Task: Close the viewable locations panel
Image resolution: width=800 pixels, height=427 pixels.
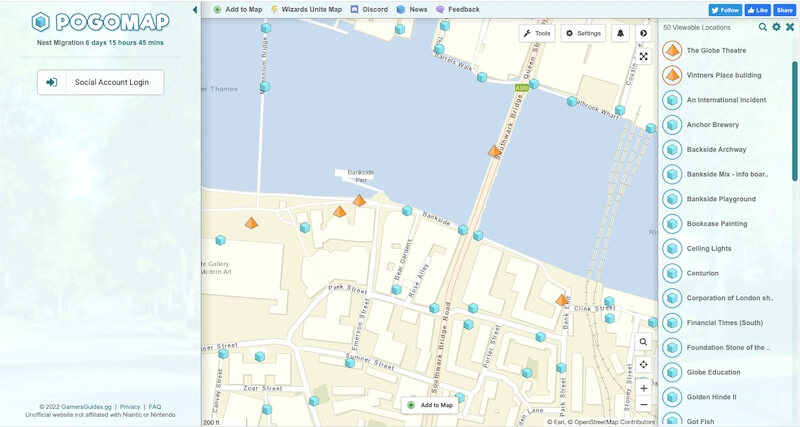Action: click(x=790, y=27)
